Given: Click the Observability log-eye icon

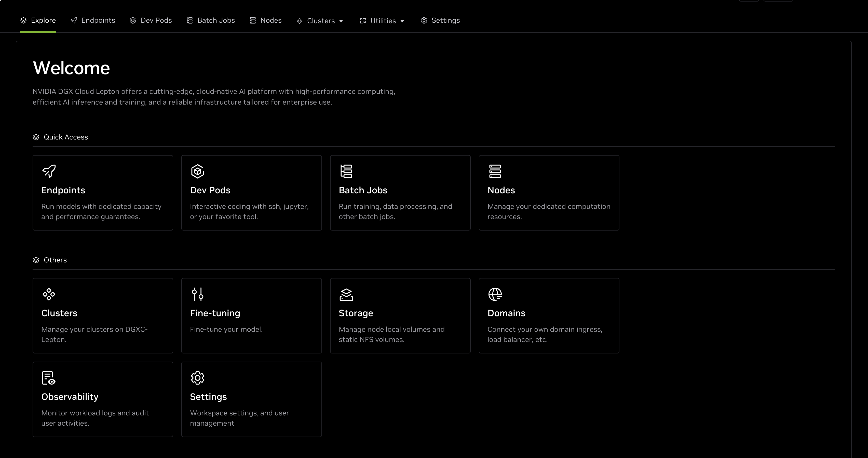Looking at the screenshot, I should (49, 378).
